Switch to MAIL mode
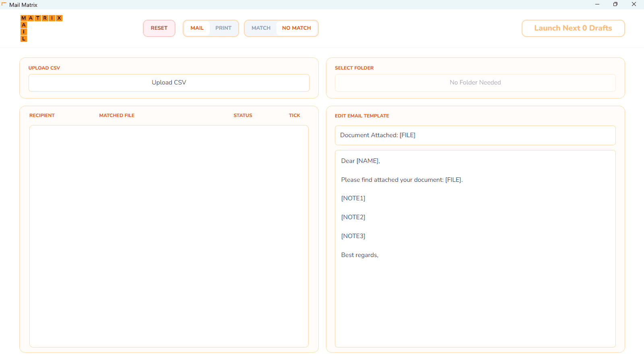Viewport: 644px width, 362px height. tap(197, 28)
